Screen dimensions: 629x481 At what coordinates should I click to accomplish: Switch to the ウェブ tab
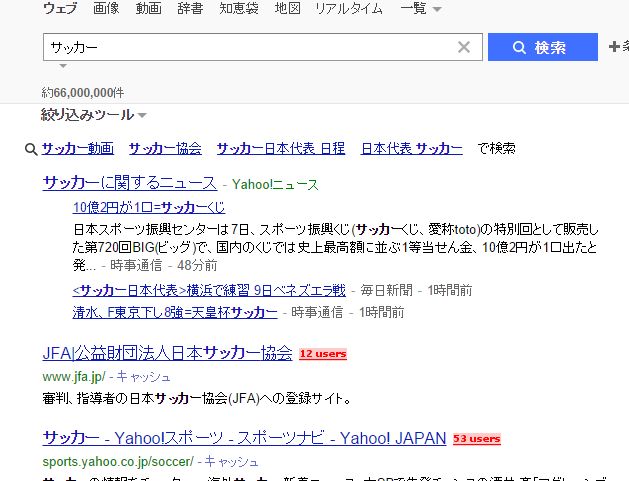click(x=60, y=8)
